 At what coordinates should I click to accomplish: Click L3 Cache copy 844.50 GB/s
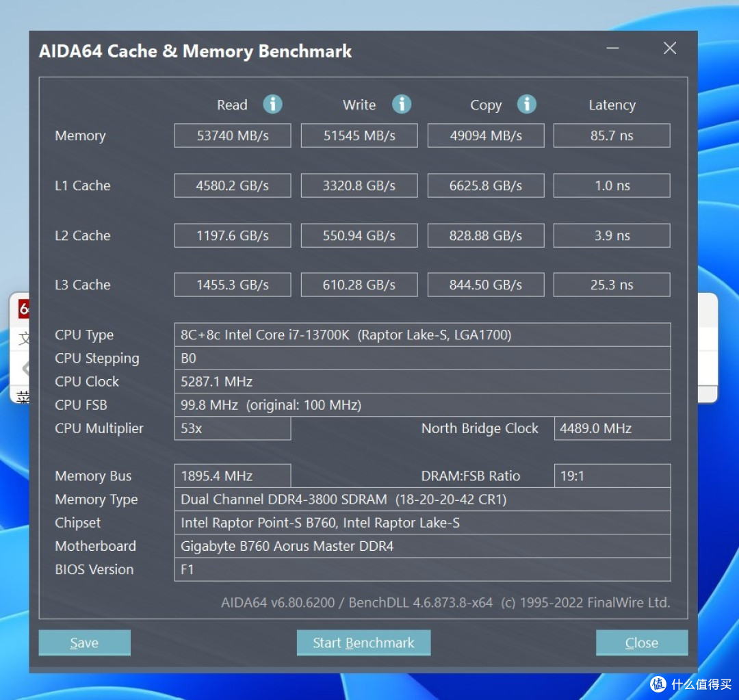point(485,285)
